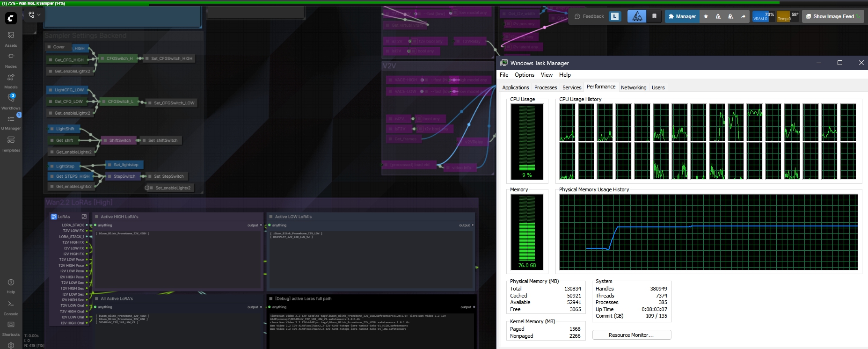Click the Show Image Feed button

point(833,16)
